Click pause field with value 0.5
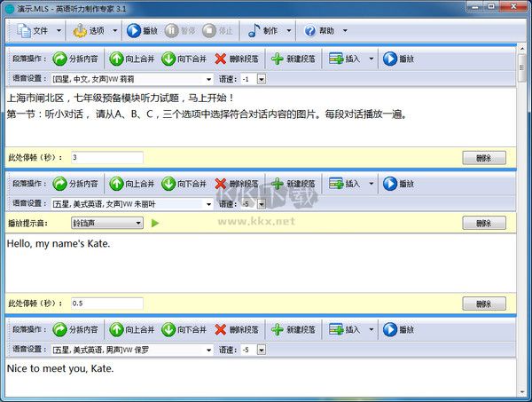532x402 pixels. pyautogui.click(x=107, y=303)
